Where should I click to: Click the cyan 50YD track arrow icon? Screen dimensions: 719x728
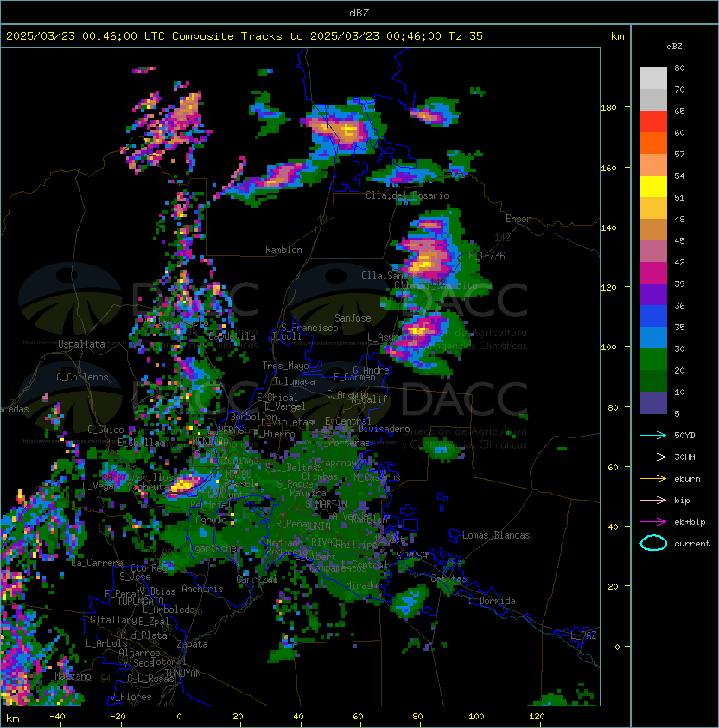(653, 436)
